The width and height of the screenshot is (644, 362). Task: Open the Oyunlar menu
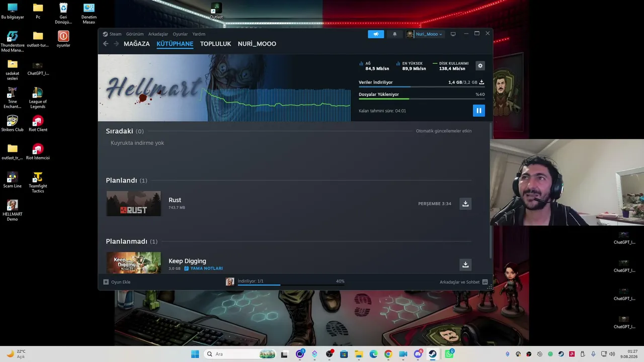(x=180, y=34)
